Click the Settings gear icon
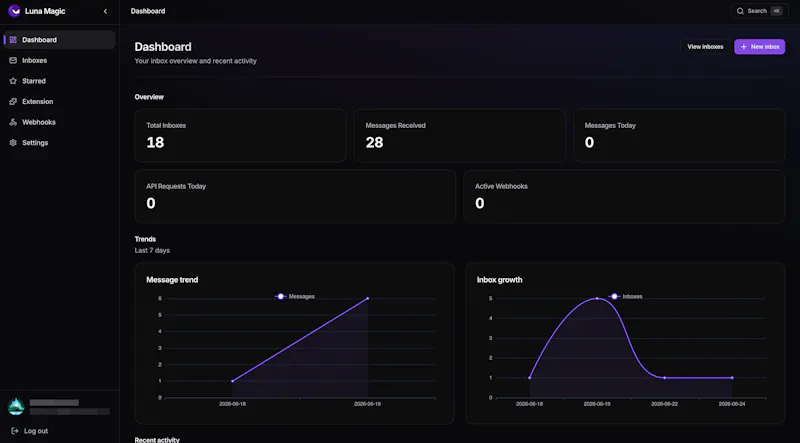 [13, 143]
